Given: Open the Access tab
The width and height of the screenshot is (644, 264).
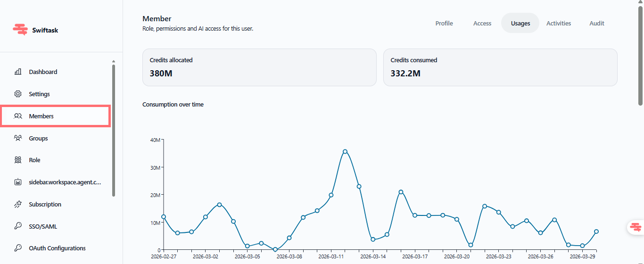Looking at the screenshot, I should pyautogui.click(x=482, y=23).
